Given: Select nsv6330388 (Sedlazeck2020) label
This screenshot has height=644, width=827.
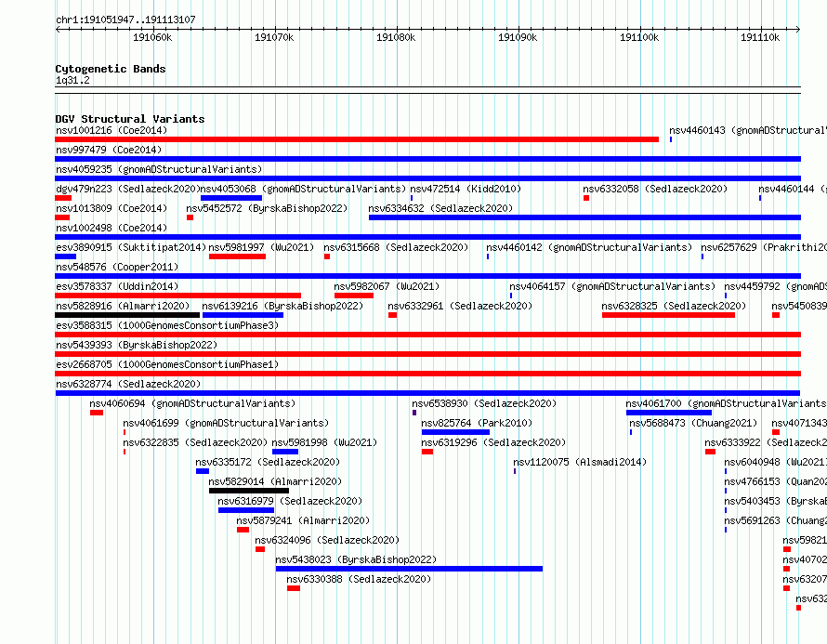Looking at the screenshot, I should pos(359,579).
